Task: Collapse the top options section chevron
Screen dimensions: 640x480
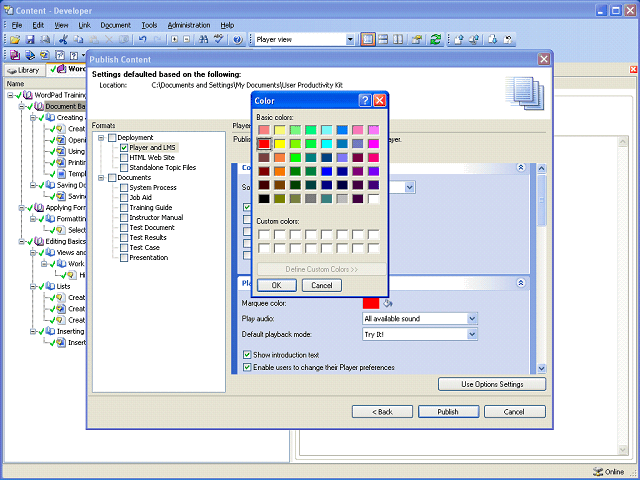Action: point(521,167)
